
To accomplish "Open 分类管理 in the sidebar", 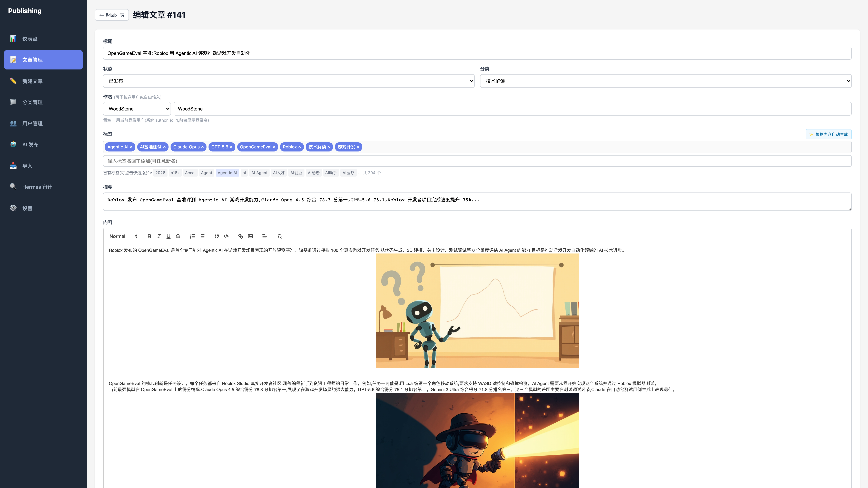I will tap(43, 102).
